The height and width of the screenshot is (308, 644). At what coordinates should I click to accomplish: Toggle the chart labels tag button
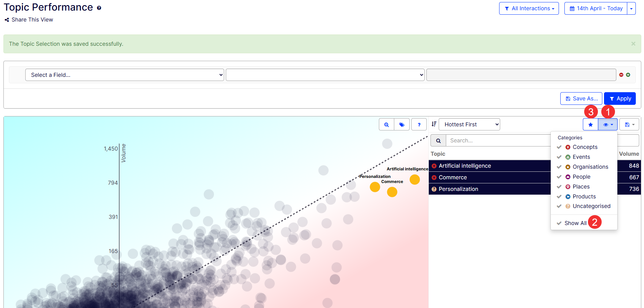pos(402,125)
